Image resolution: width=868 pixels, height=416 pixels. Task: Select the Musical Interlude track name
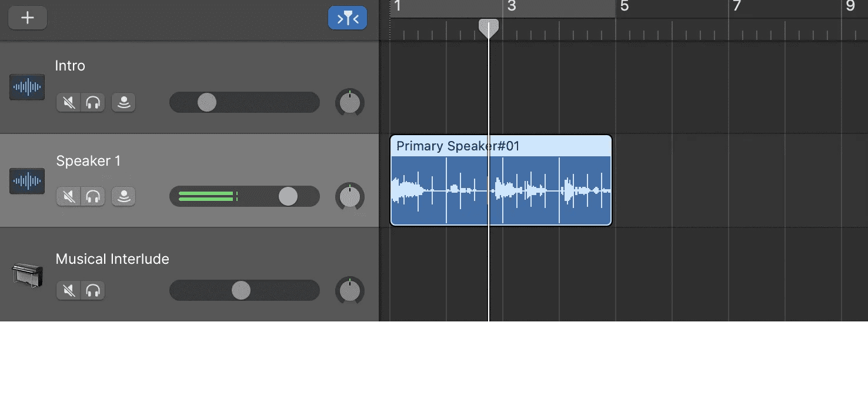(112, 259)
